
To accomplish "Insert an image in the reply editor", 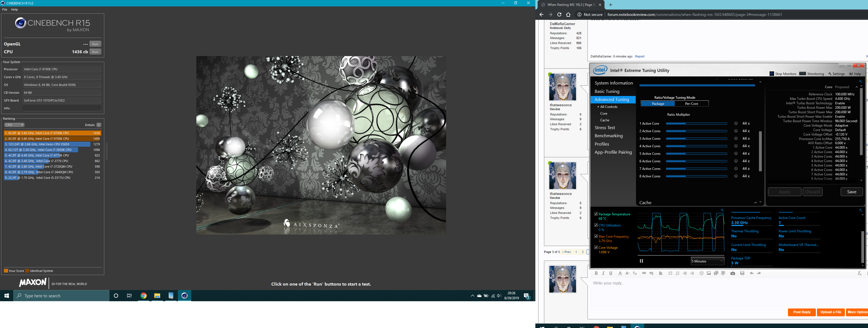I will pyautogui.click(x=709, y=273).
